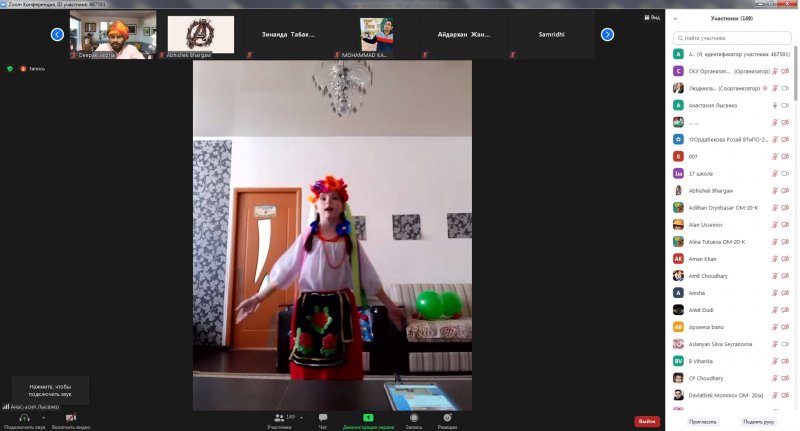Click muted mic icon for СКУ Организатор
The image size is (800, 431).
tap(775, 71)
